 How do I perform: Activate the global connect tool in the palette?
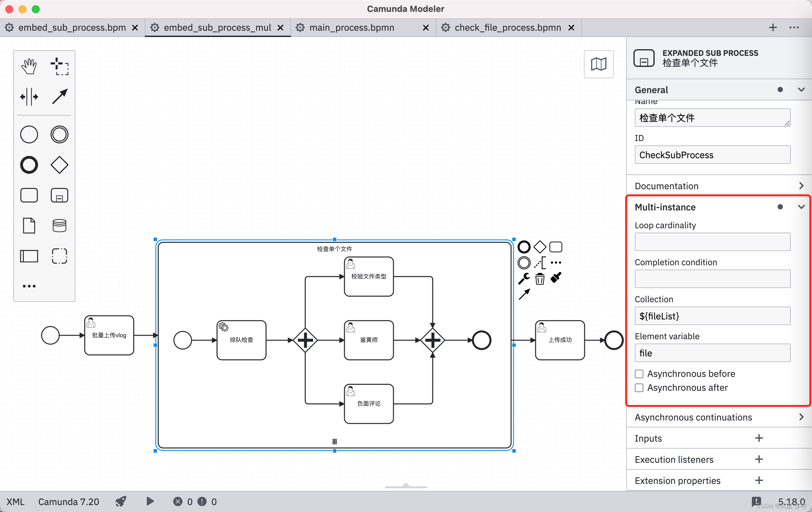[60, 97]
